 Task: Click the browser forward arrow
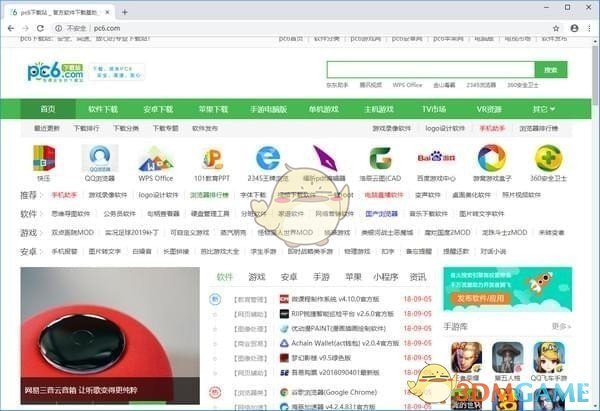click(25, 28)
